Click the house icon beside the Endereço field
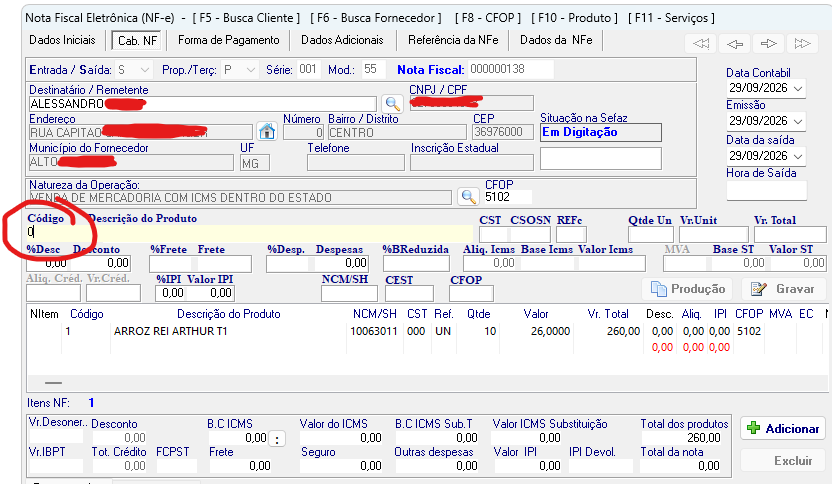832x484 pixels. pos(267,131)
